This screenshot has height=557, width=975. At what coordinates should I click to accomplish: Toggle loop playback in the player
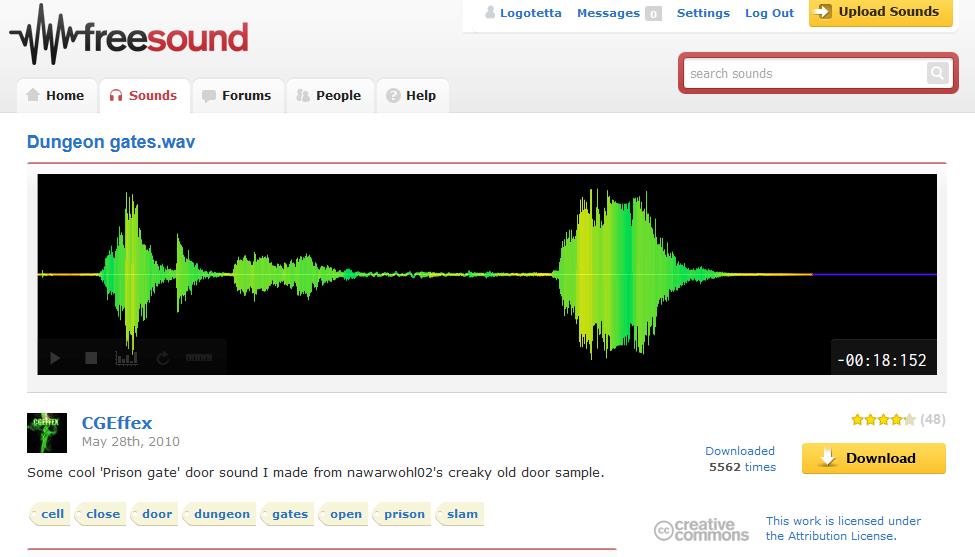pos(162,358)
